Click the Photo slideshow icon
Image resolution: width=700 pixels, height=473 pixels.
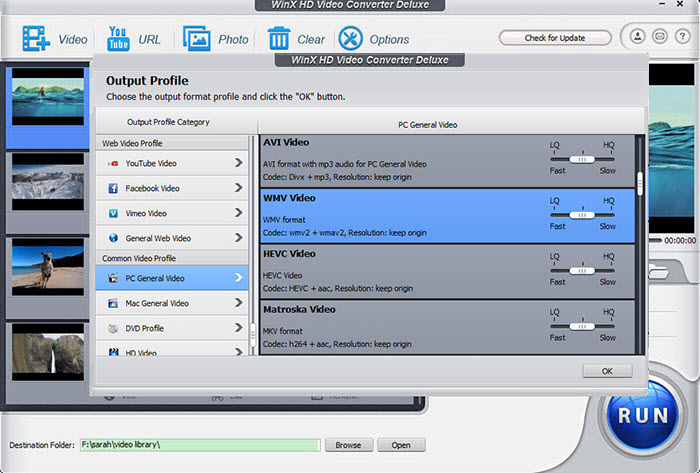pos(196,38)
